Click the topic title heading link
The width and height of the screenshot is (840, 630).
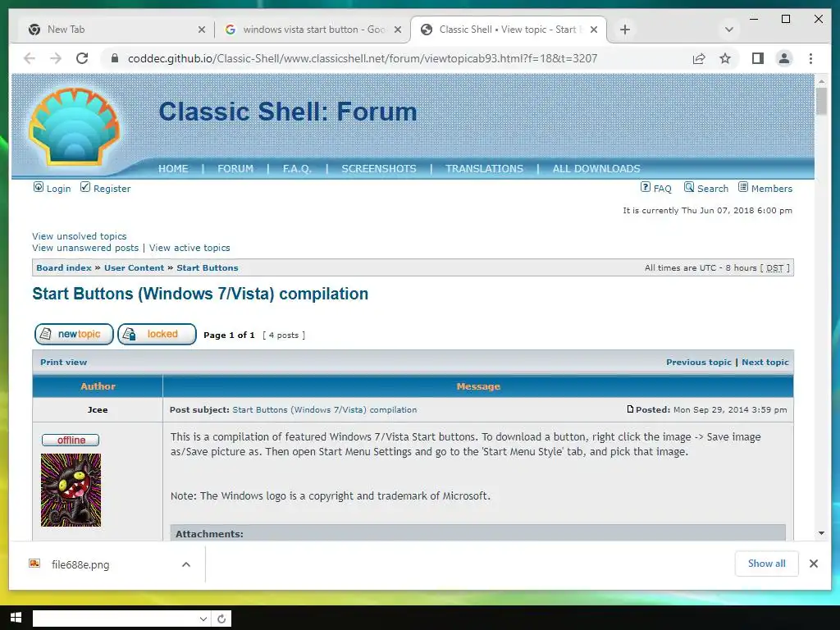[x=200, y=294]
